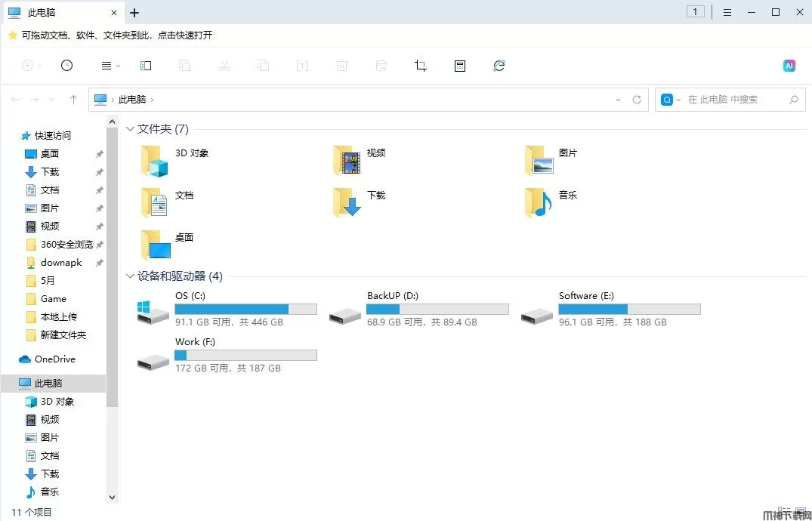Toggle the preview pane layout icon
Screen dimensions: 812x521
[x=146, y=66]
